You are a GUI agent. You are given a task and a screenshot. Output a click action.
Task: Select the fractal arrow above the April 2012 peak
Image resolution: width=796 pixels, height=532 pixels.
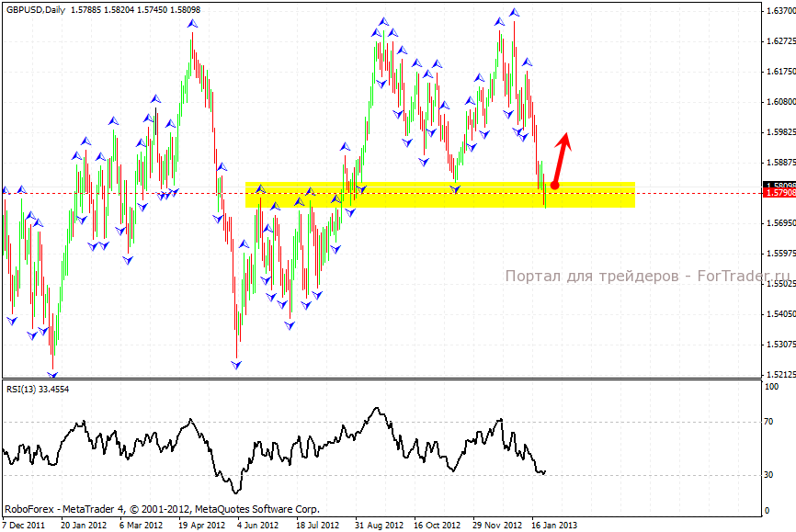point(192,24)
